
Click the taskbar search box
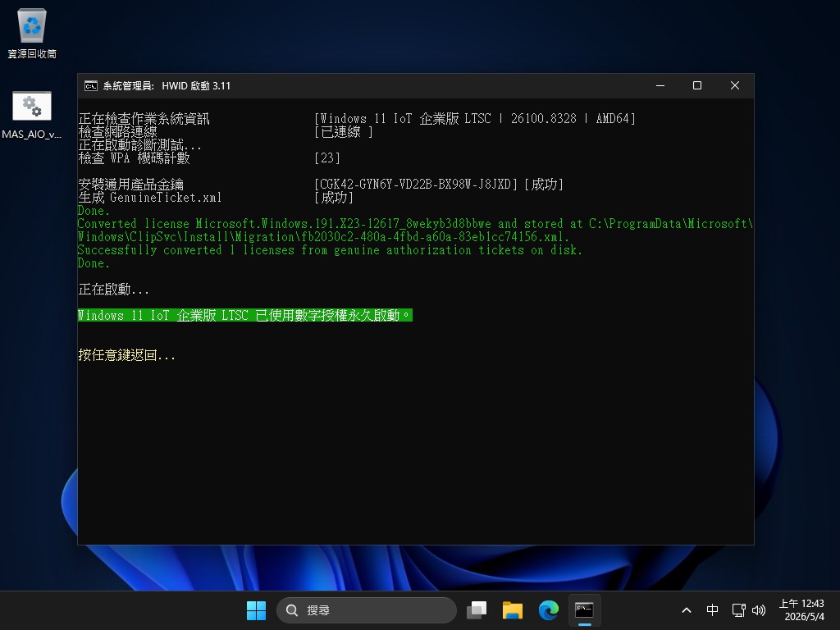coord(367,610)
